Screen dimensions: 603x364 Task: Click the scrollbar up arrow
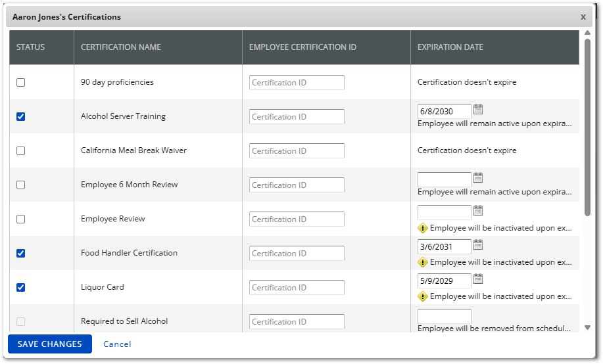587,33
